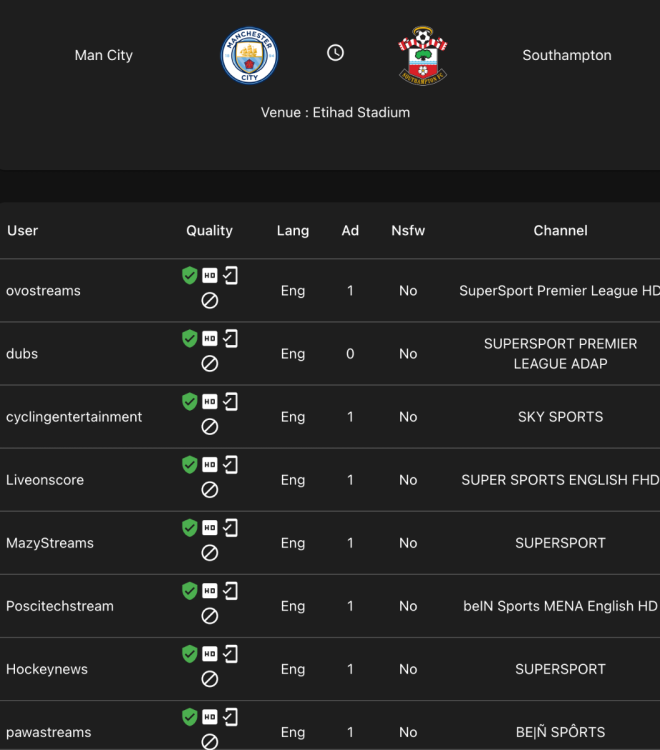Click the Manchester City club crest

click(249, 55)
